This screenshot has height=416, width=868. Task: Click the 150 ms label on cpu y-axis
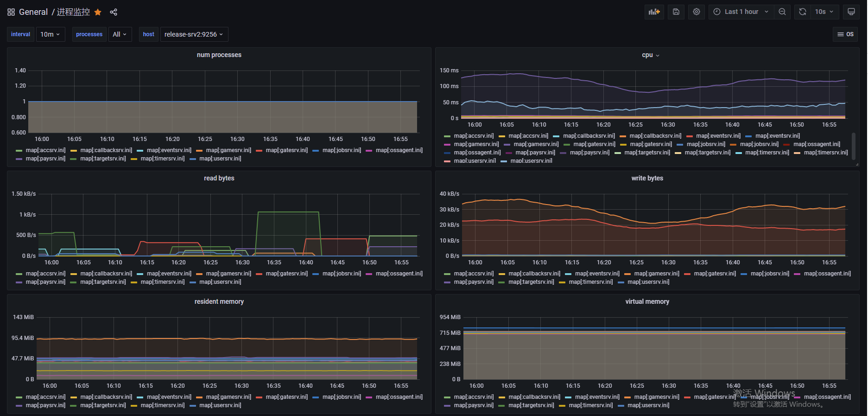[x=449, y=70]
